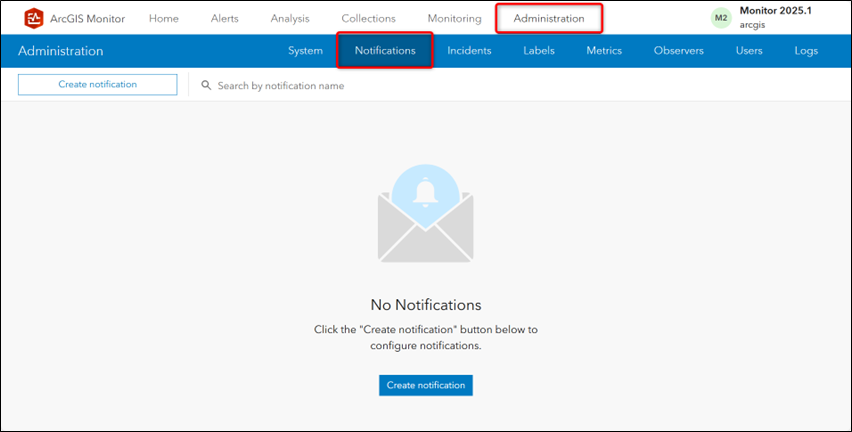Image resolution: width=852 pixels, height=432 pixels.
Task: Open the Metrics tab
Action: pyautogui.click(x=604, y=51)
